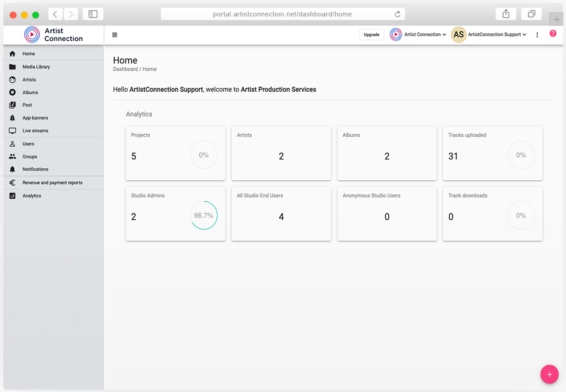Open the Albums disc icon in sidebar
The image size is (566, 392).
(x=12, y=93)
